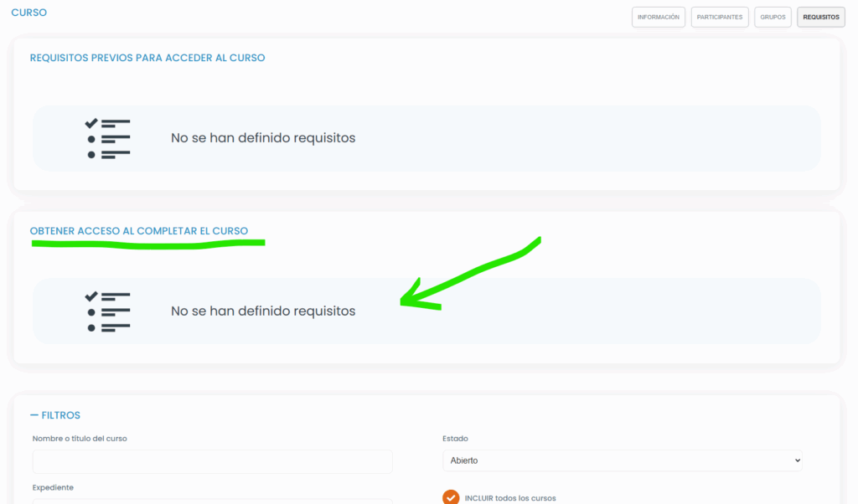Image resolution: width=858 pixels, height=504 pixels.
Task: Click checklist icon under Obtener Acceso section
Action: [108, 311]
